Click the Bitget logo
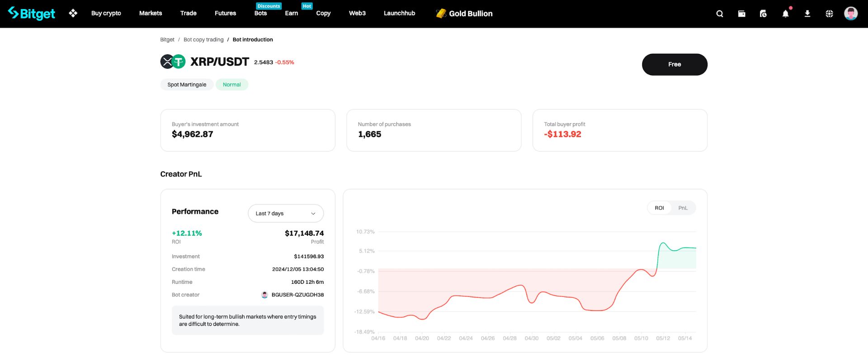Screen dimensions: 868x363 [32, 14]
